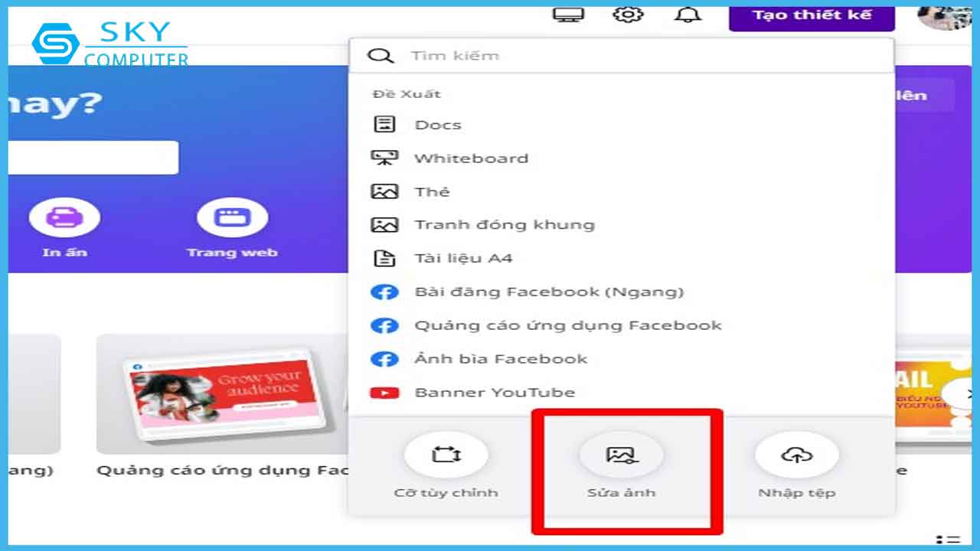Select the Trang web category icon

click(x=231, y=217)
